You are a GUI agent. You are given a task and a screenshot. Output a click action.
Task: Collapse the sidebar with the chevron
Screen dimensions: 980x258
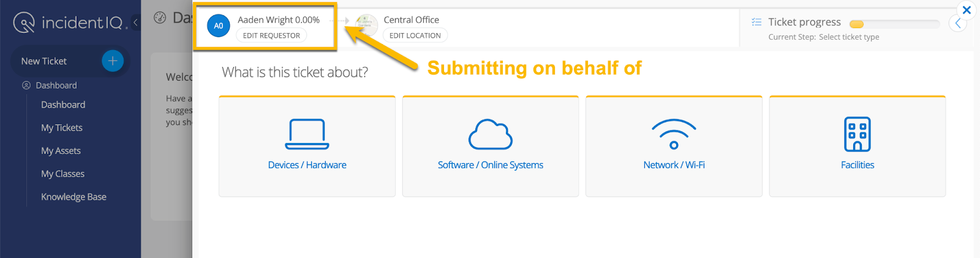click(x=135, y=23)
